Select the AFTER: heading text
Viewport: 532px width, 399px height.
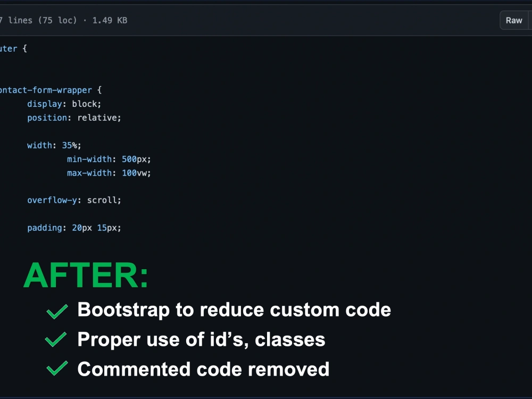pyautogui.click(x=85, y=275)
